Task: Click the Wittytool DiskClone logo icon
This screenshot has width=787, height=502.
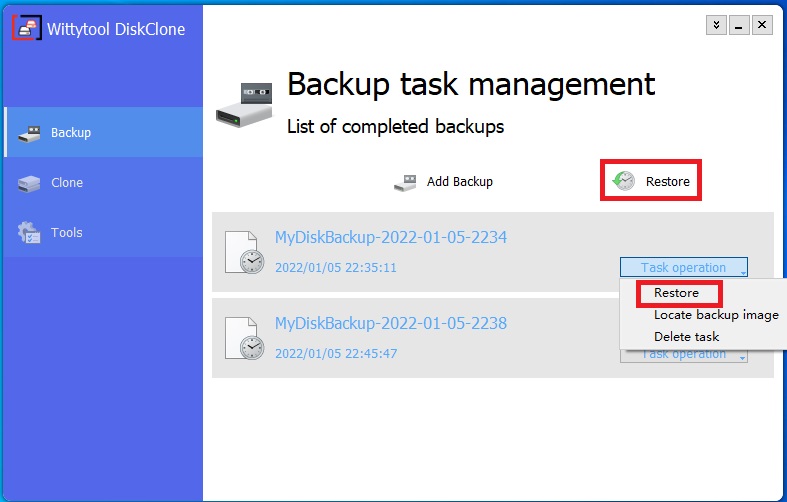Action: [x=27, y=28]
